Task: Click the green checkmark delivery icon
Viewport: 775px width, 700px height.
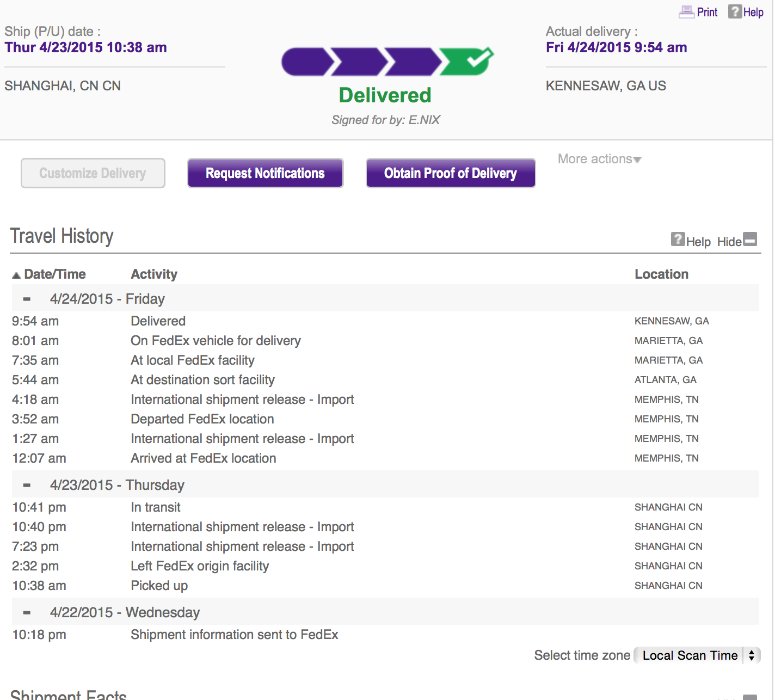Action: pyautogui.click(x=467, y=61)
